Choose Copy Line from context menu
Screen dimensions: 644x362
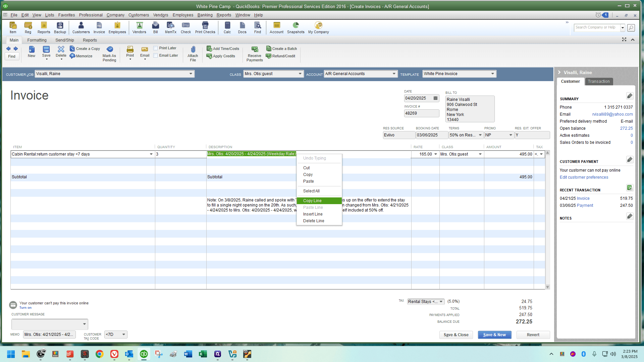(x=319, y=201)
